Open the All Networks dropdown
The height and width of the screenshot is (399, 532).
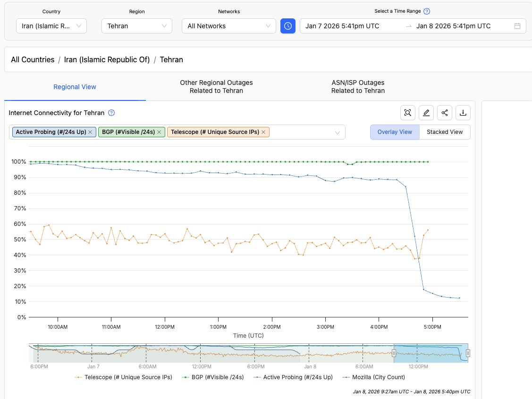tap(228, 26)
